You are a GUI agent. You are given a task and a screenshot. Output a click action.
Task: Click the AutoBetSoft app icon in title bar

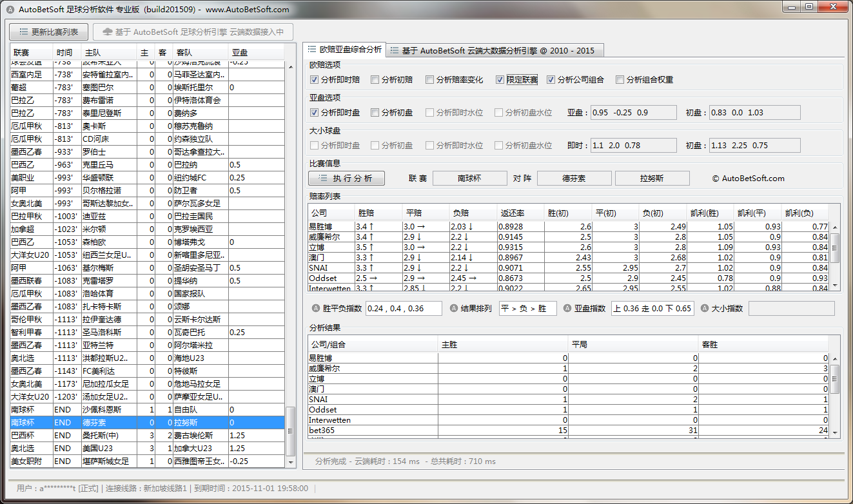(x=10, y=10)
